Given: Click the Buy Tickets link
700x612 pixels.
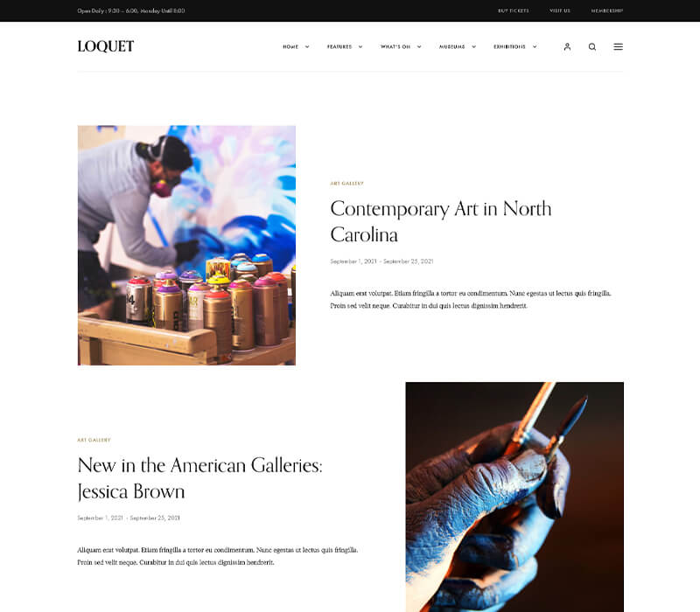Looking at the screenshot, I should [x=514, y=10].
